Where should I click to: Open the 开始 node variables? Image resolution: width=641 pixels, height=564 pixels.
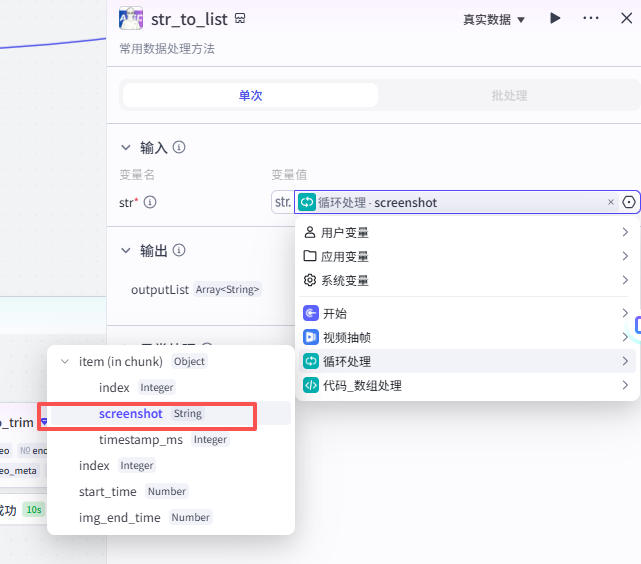tap(467, 313)
